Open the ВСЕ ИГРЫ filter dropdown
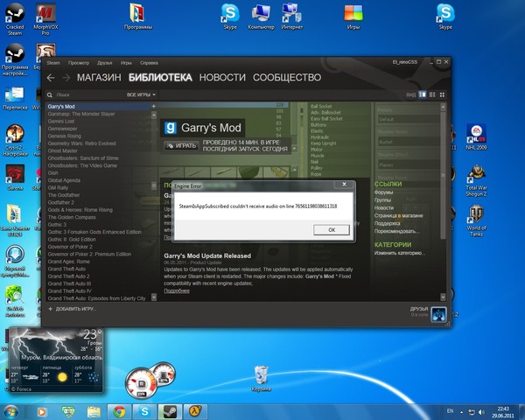525x420 pixels. click(141, 94)
